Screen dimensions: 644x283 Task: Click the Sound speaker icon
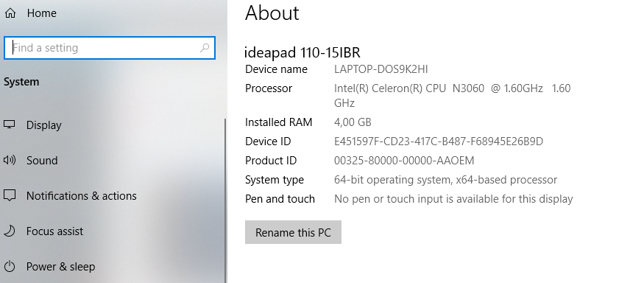point(10,160)
